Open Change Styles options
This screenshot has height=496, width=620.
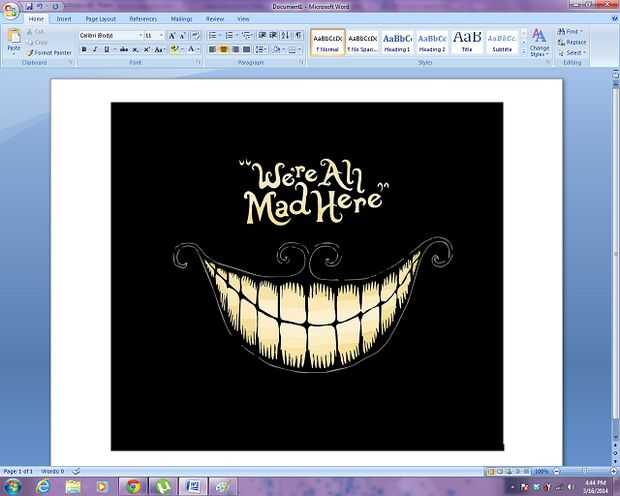click(539, 42)
